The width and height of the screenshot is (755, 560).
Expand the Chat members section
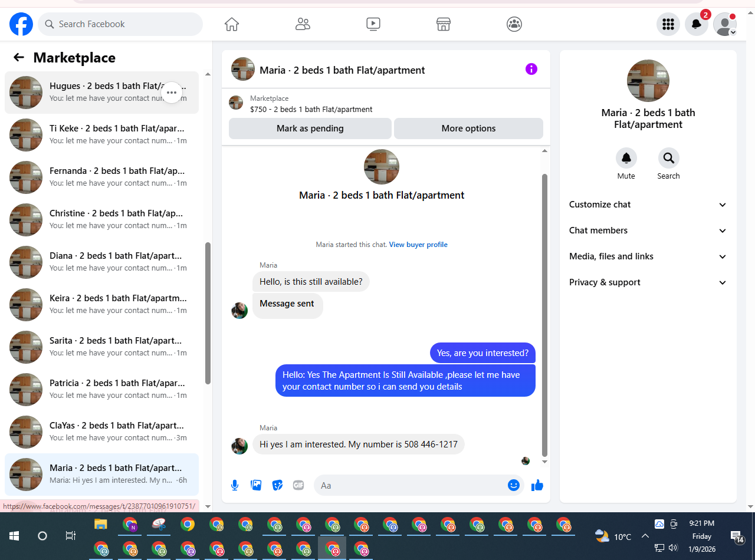click(648, 230)
